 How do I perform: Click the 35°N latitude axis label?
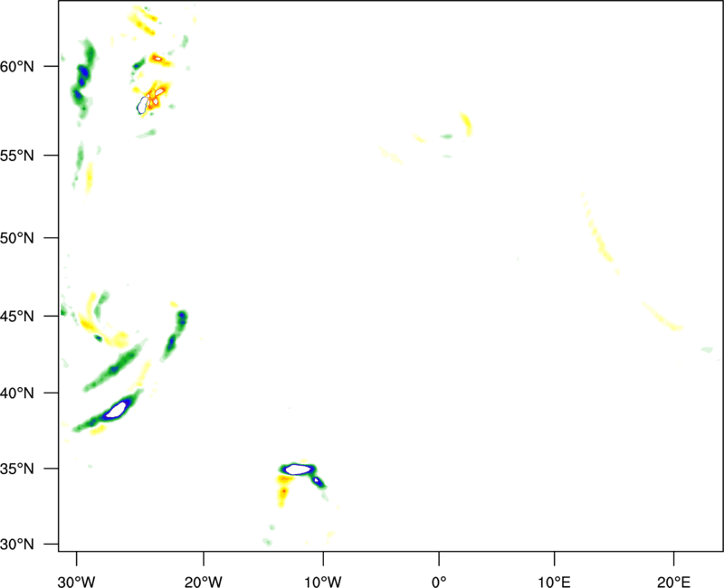pyautogui.click(x=17, y=469)
